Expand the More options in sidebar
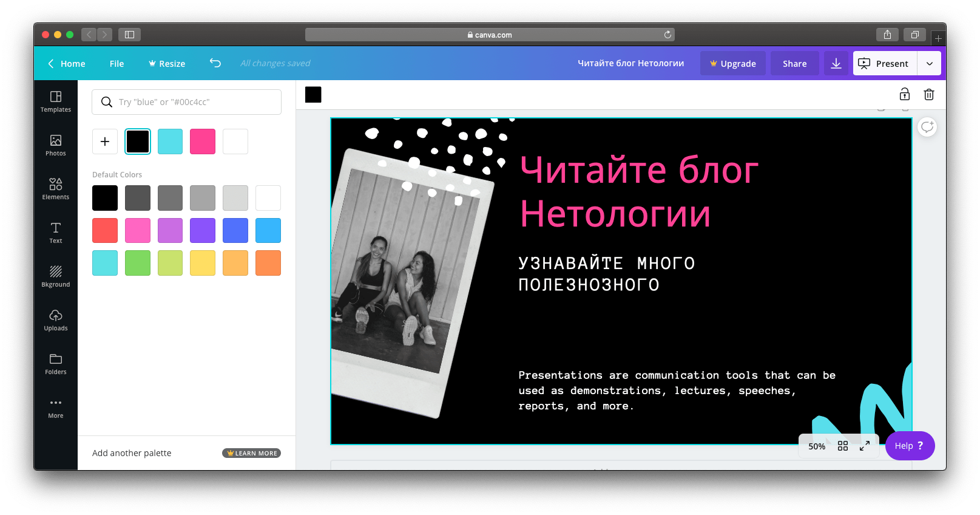The height and width of the screenshot is (515, 980). click(x=56, y=408)
